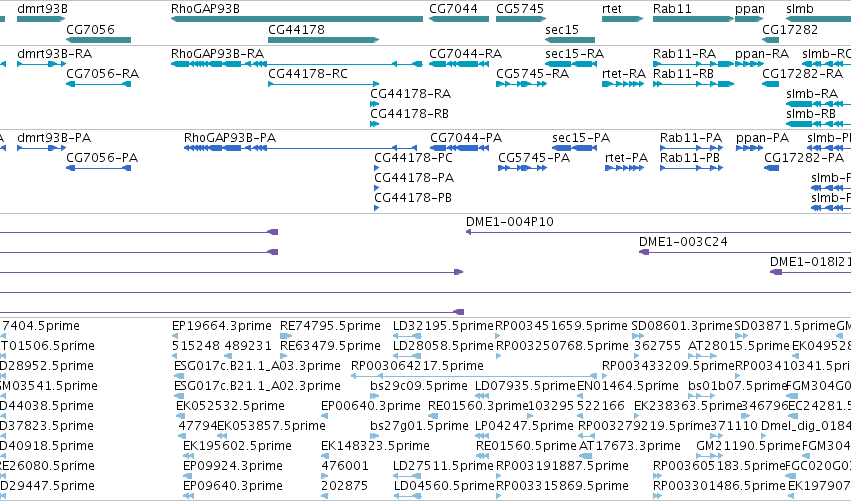Open EST EP19664.3prime
This screenshot has height=501, width=851.
222,326
